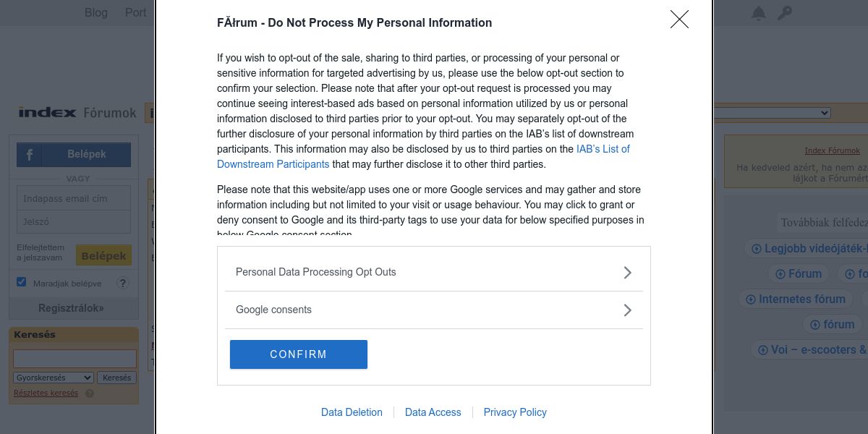Click arrow icon on Legjobb videójáték tag
Screen dimensions: 868x434
tap(757, 249)
